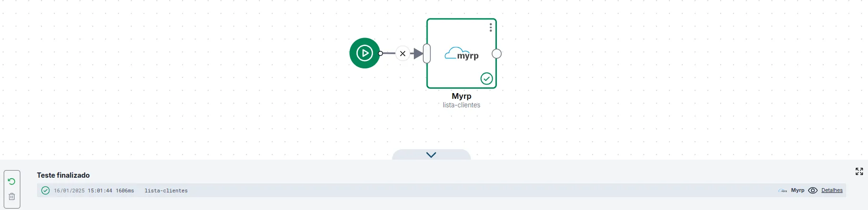868x210 pixels.
Task: Click the 'Myrp' node title label
Action: (x=461, y=96)
